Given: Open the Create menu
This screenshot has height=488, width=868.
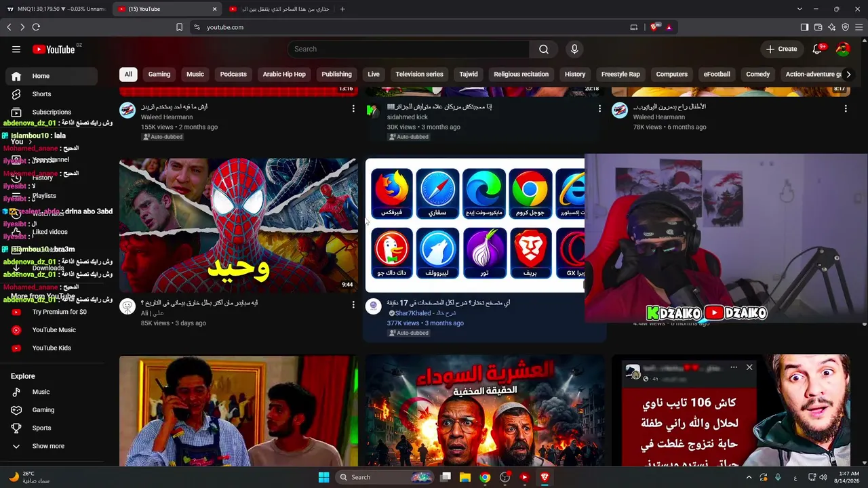Looking at the screenshot, I should 781,49.
